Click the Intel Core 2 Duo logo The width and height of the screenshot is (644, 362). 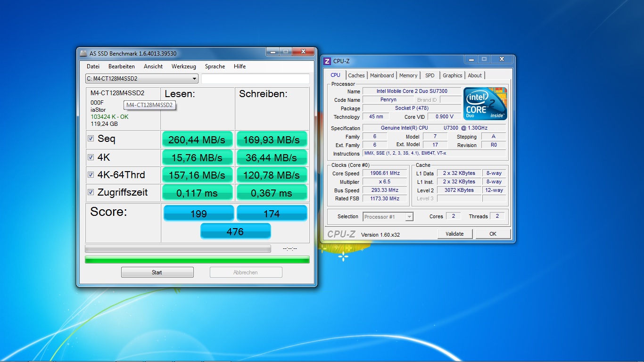pyautogui.click(x=485, y=103)
